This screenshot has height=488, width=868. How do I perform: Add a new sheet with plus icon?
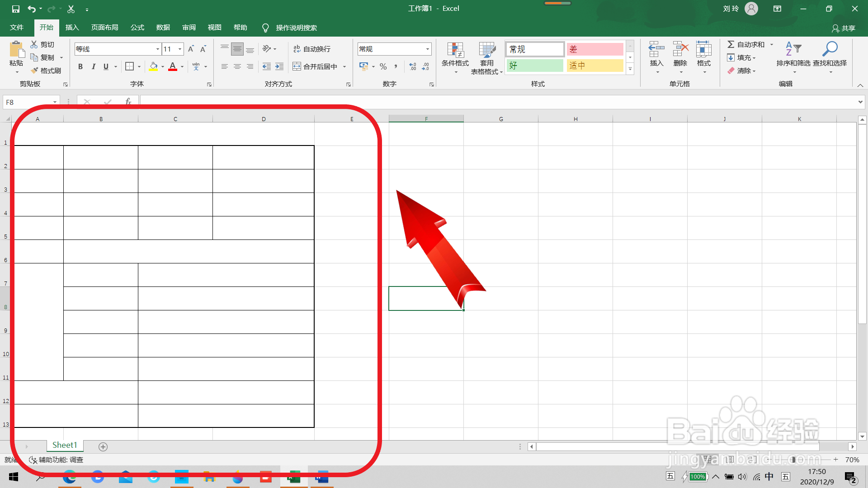click(x=103, y=446)
